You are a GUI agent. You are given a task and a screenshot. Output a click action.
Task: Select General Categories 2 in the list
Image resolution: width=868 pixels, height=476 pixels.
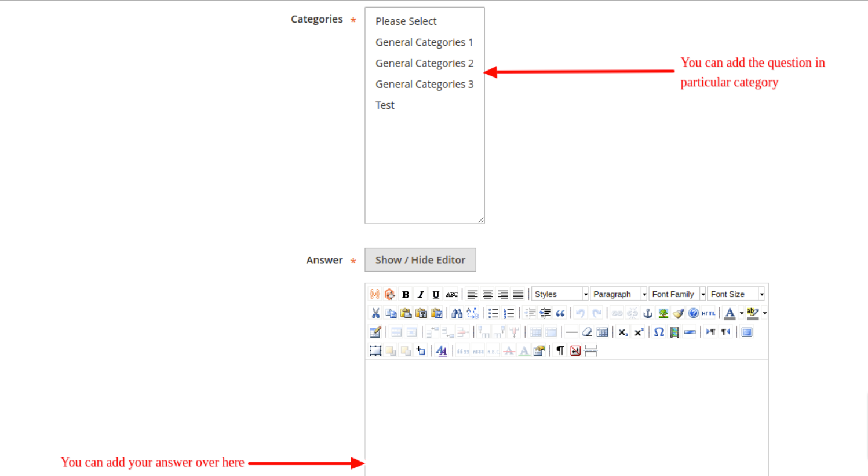pos(424,63)
